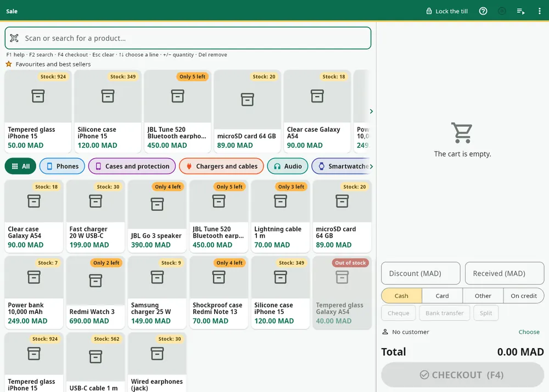
Task: Click the lock icon beside Lock the till
Action: [x=429, y=11]
